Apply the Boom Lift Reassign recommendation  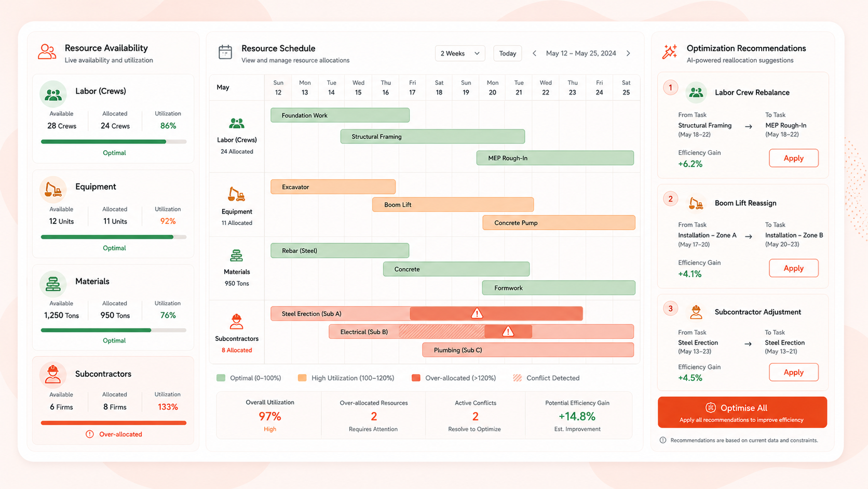(794, 268)
